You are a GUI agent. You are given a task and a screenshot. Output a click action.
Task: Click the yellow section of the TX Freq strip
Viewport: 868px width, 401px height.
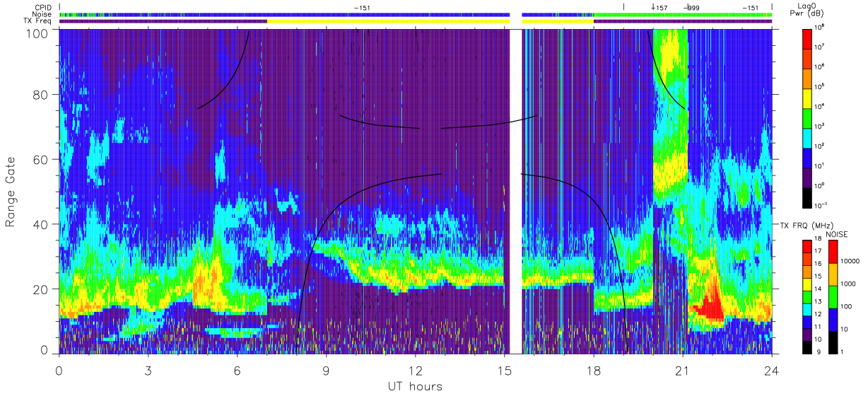click(x=388, y=21)
